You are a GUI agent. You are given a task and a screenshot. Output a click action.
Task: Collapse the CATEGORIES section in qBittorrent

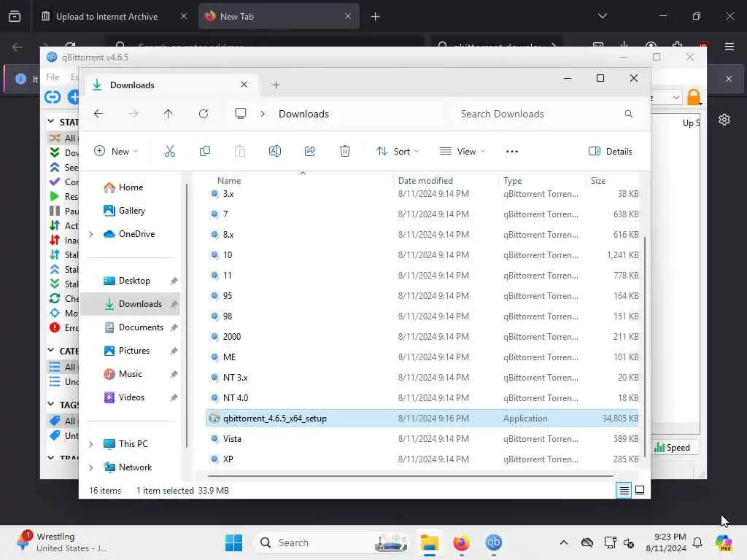[51, 351]
